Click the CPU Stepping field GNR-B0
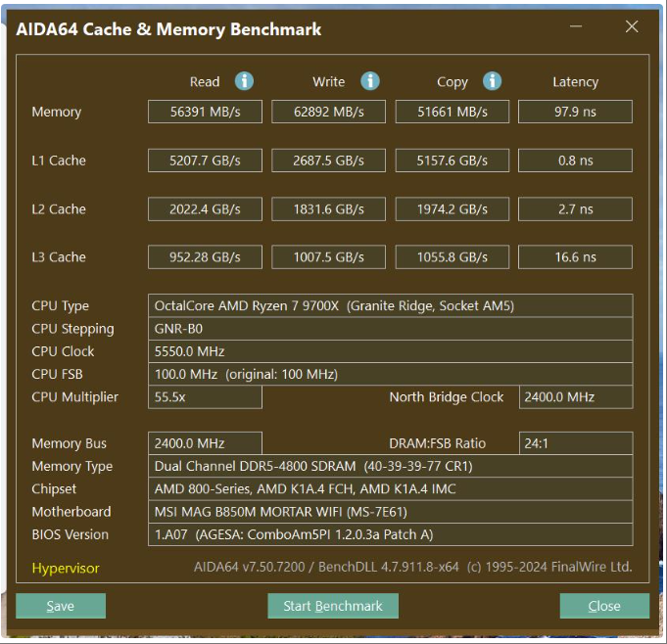 pos(391,329)
